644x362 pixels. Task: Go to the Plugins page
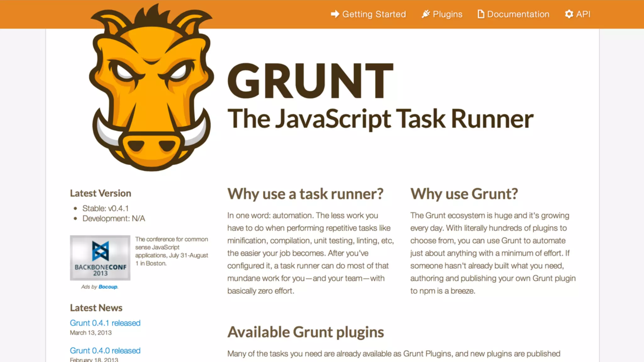point(447,14)
